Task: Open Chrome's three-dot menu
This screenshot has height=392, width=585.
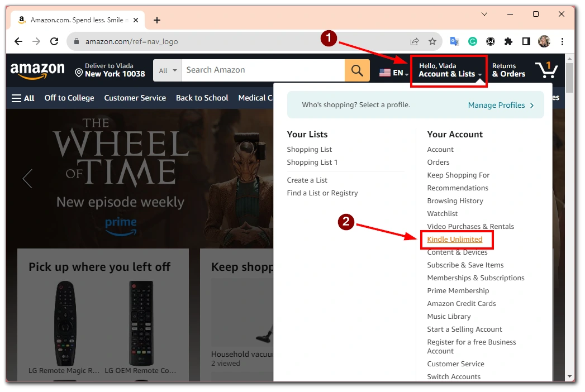Action: 562,41
